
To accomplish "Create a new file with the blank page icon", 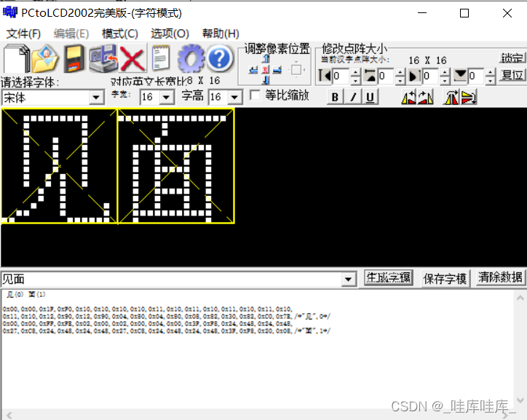I will pos(16,58).
